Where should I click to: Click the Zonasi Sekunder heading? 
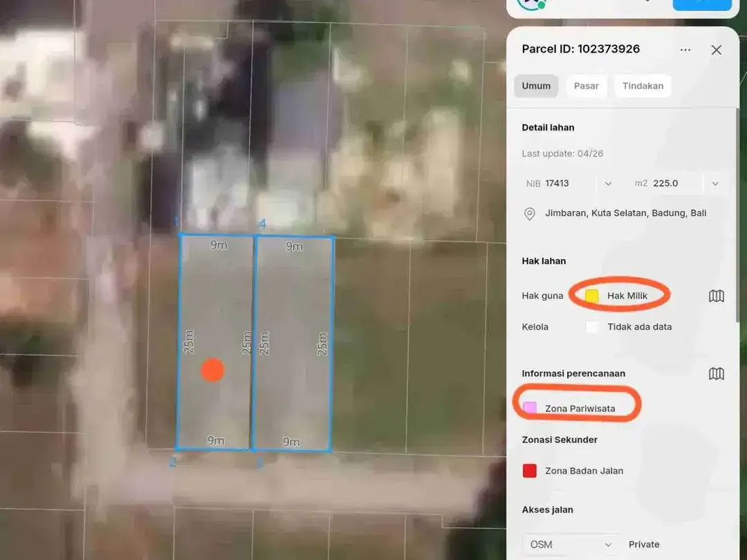click(x=560, y=440)
